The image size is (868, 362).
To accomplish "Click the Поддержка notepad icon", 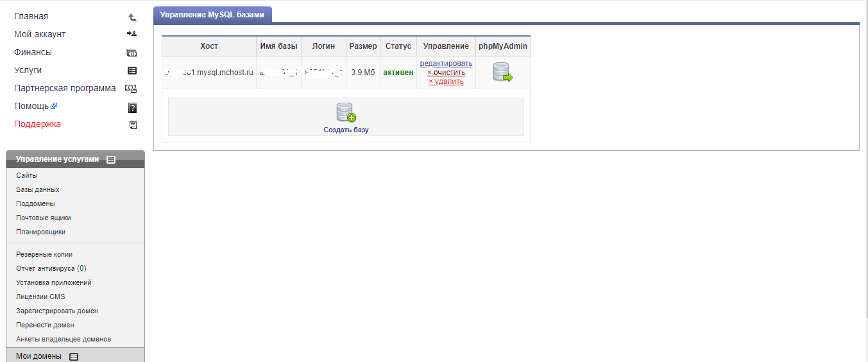I will pyautogui.click(x=133, y=125).
